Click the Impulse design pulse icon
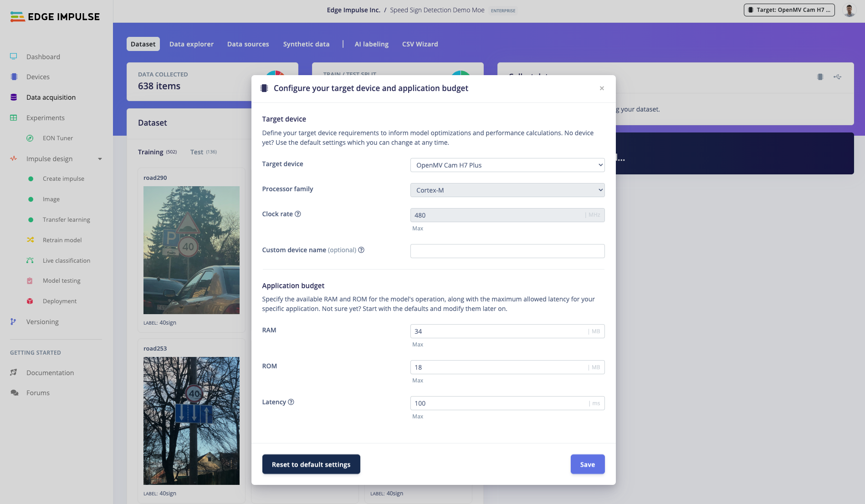Image resolution: width=865 pixels, height=504 pixels. click(x=14, y=158)
